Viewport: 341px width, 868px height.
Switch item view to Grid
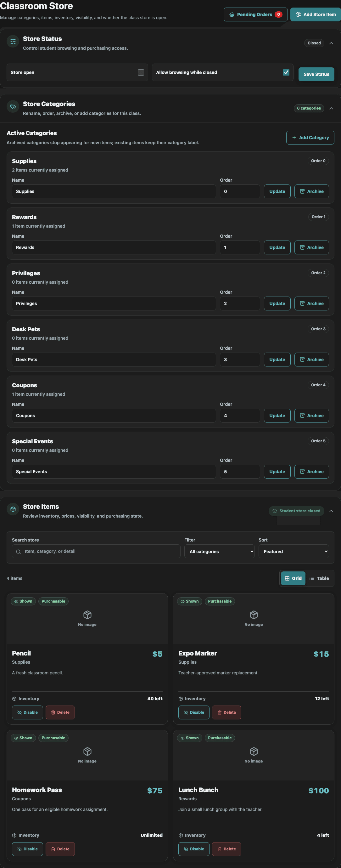pyautogui.click(x=293, y=578)
